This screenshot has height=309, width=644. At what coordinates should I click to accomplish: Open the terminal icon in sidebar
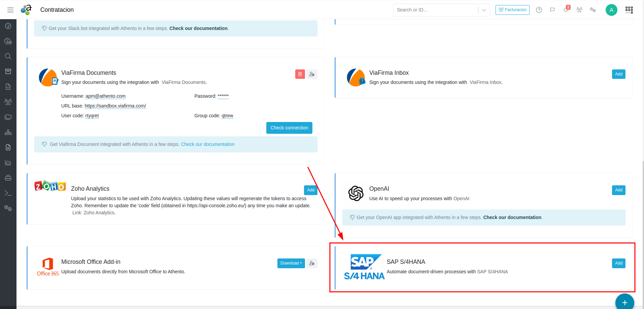[8, 193]
